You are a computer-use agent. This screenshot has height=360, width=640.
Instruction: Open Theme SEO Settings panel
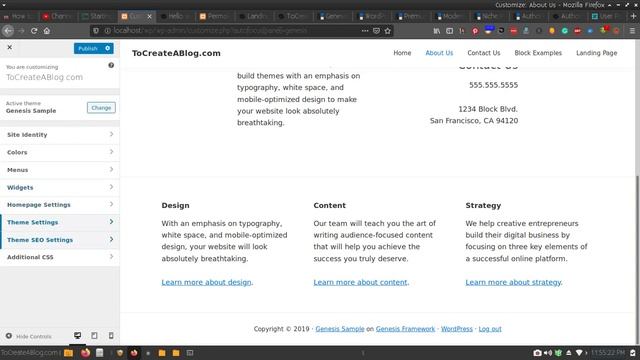coord(60,240)
